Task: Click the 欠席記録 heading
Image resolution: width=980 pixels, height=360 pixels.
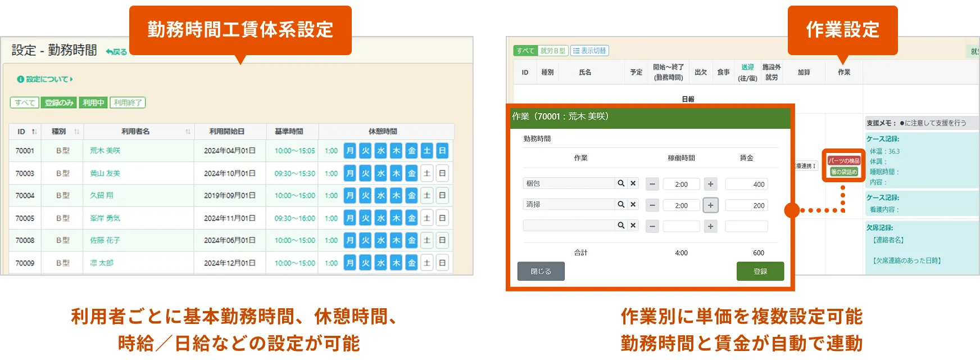Action: tap(879, 228)
